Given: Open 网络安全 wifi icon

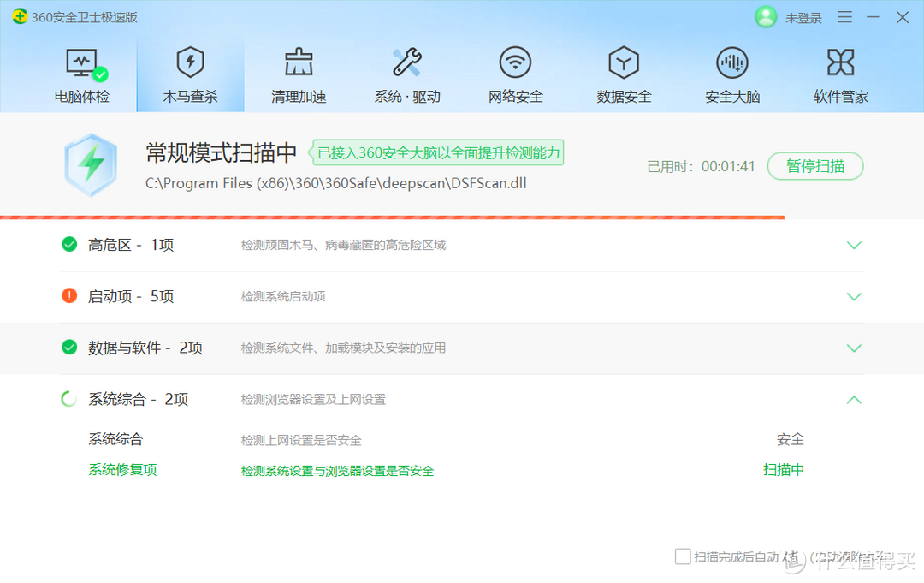Looking at the screenshot, I should click(x=516, y=62).
